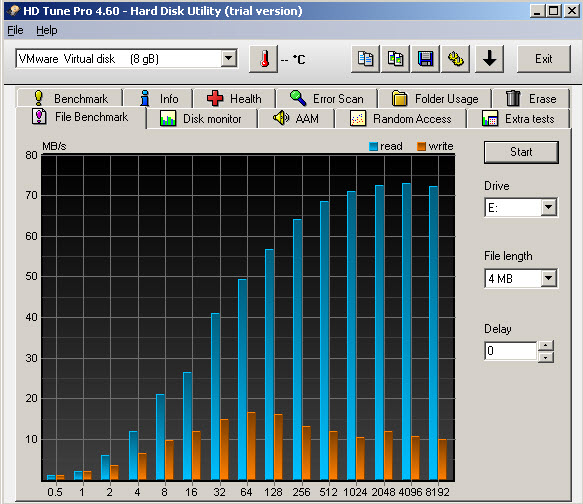Viewport: 583px width, 504px height.
Task: Click the Extra tests icon
Action: (x=490, y=119)
